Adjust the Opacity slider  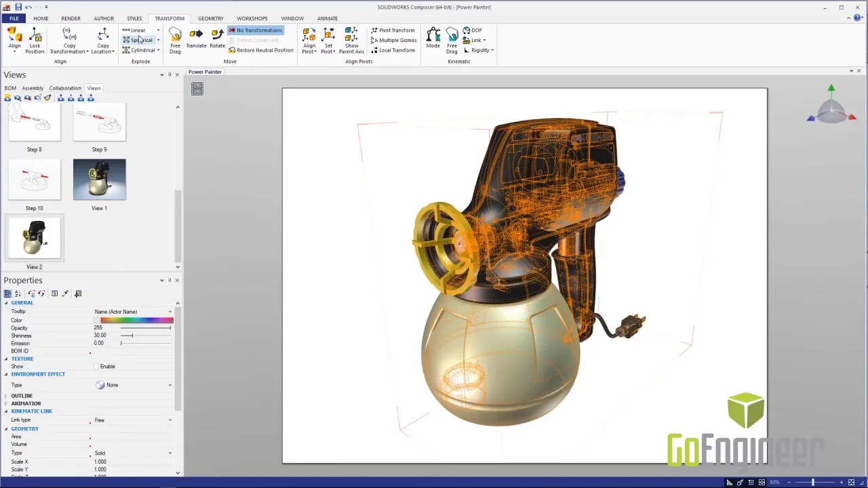point(146,328)
